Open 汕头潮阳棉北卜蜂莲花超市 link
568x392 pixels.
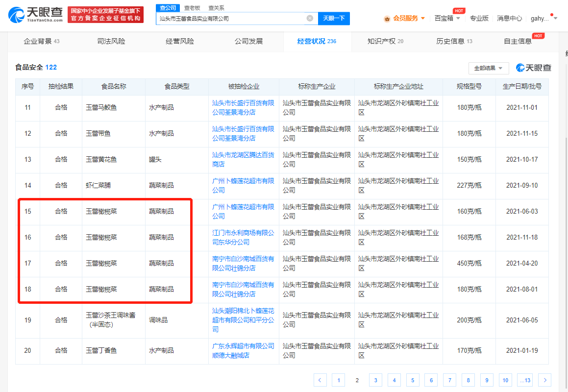243,320
